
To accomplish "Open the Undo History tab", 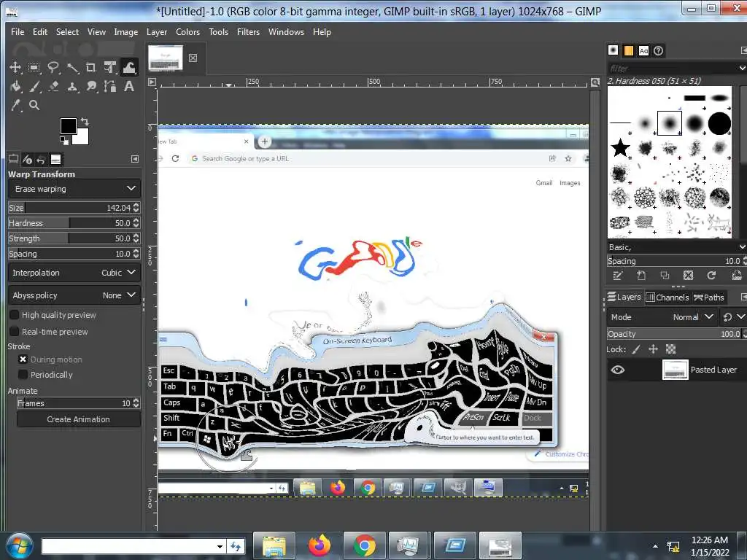I will (x=41, y=160).
